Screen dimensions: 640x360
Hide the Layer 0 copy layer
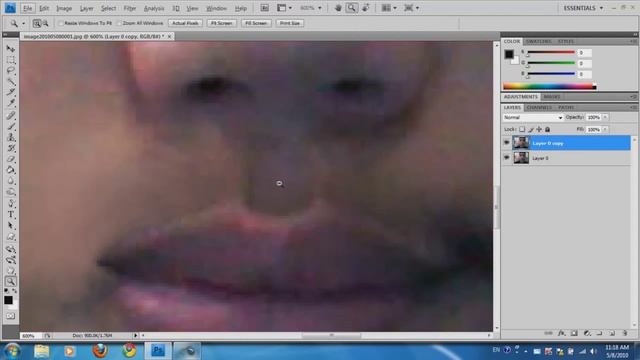(507, 142)
